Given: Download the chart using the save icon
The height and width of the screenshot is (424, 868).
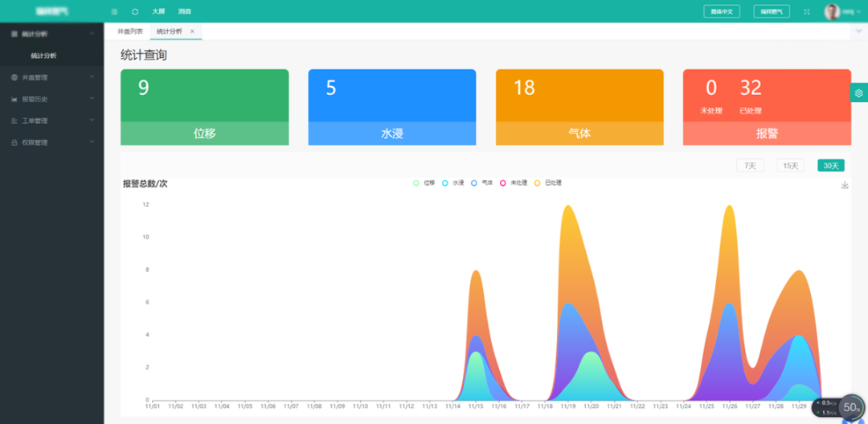Looking at the screenshot, I should pos(844,185).
